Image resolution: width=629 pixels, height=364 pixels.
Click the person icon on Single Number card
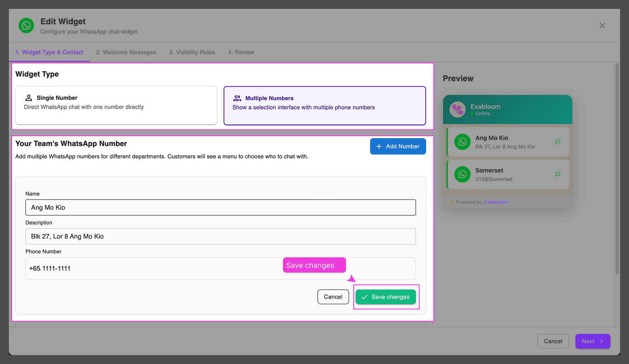pos(28,97)
